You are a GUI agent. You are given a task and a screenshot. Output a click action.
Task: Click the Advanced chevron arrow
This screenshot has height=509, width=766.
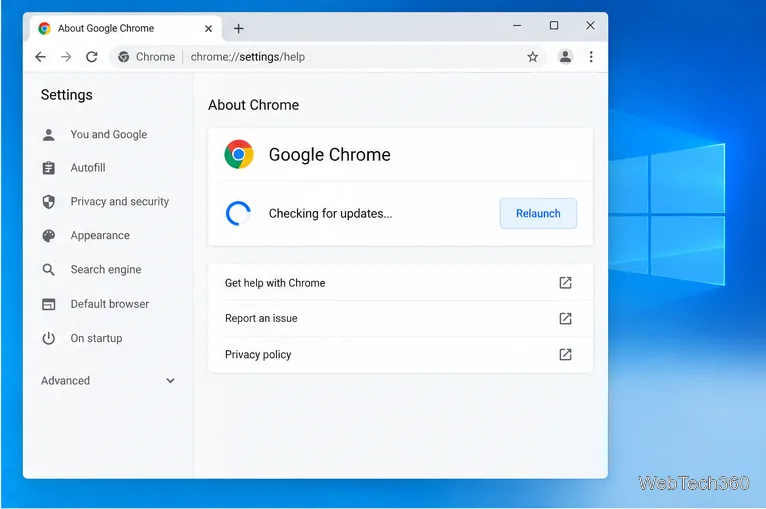pos(170,381)
